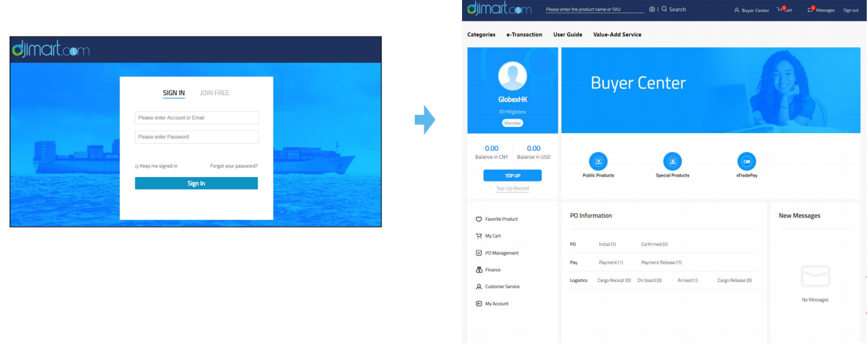The width and height of the screenshot is (868, 343).
Task: Tick the Keep me signed in checkbox
Action: coord(137,166)
